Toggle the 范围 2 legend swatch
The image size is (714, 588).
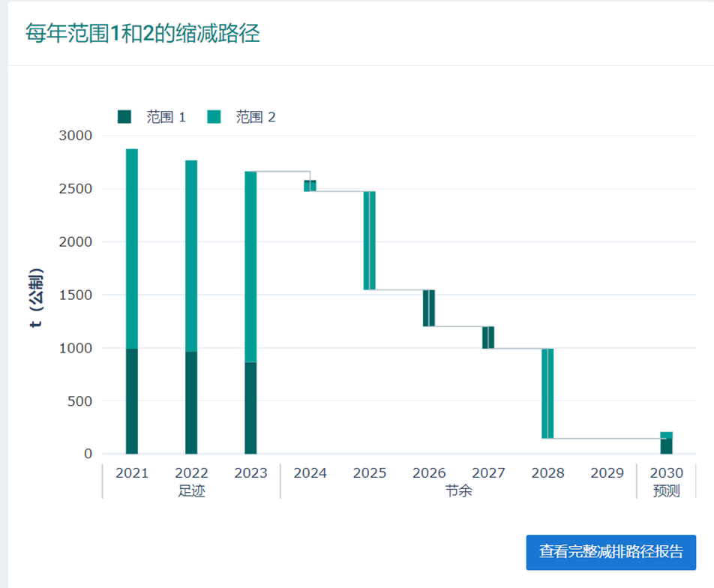pos(214,116)
